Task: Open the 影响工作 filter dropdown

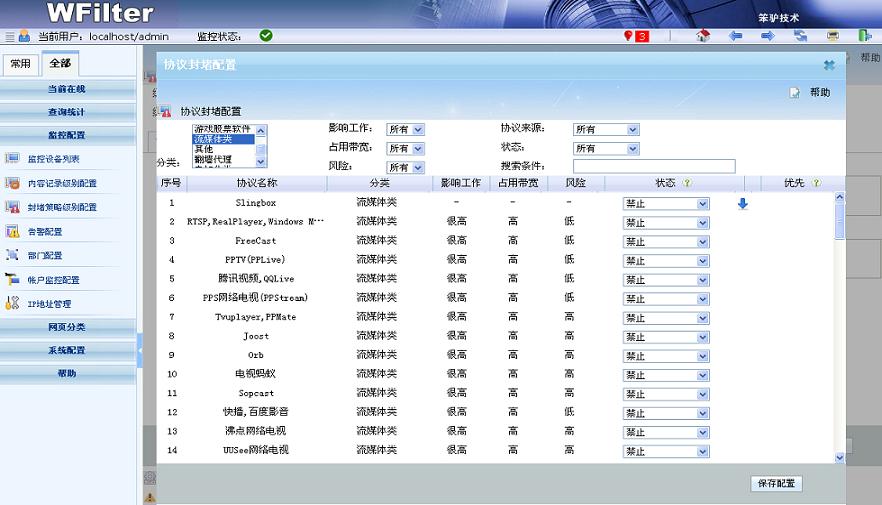Action: (x=406, y=129)
